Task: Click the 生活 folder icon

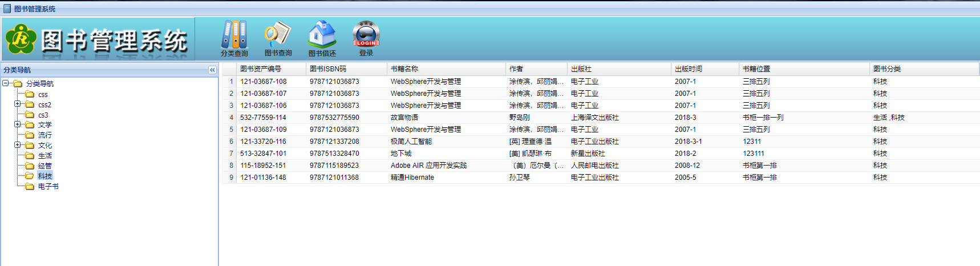Action: point(30,155)
